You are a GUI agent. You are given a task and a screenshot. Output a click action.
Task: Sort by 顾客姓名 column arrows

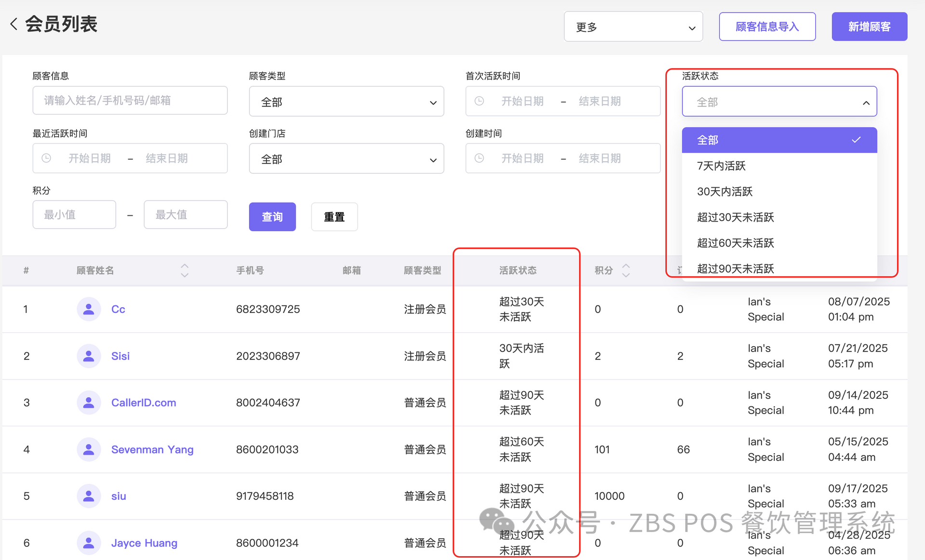tap(185, 270)
